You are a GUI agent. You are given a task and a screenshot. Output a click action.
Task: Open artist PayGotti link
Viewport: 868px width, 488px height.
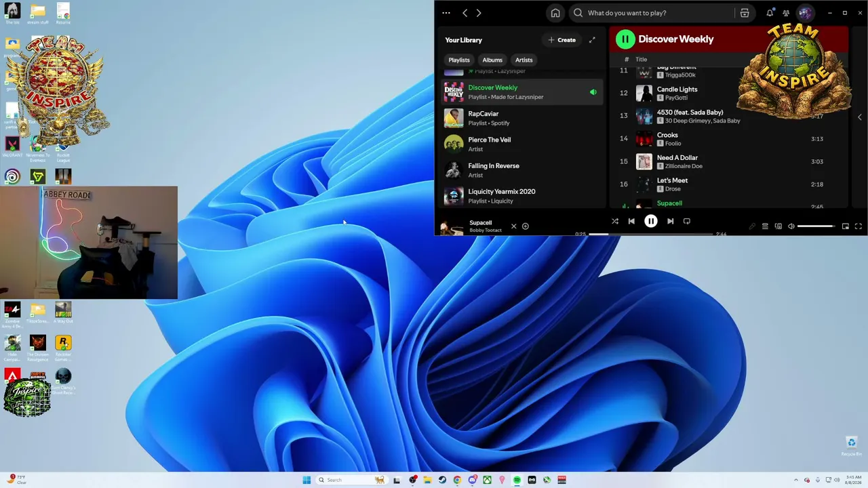click(x=677, y=98)
